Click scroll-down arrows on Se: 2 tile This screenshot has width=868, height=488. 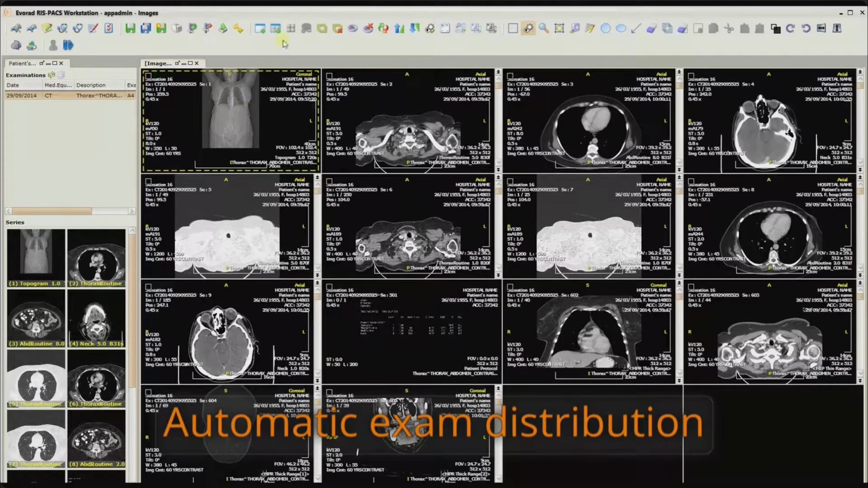tap(498, 169)
